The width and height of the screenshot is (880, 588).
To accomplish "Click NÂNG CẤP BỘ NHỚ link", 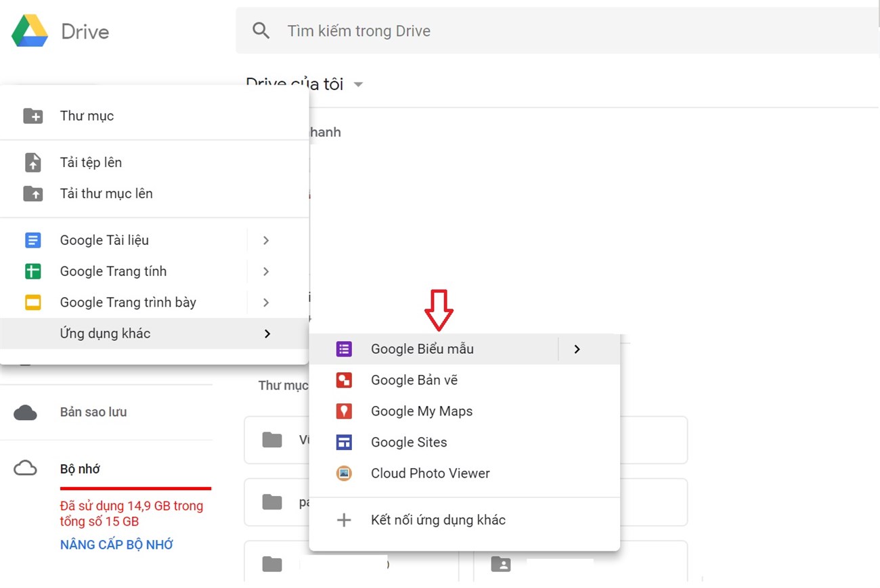I will pos(116,544).
